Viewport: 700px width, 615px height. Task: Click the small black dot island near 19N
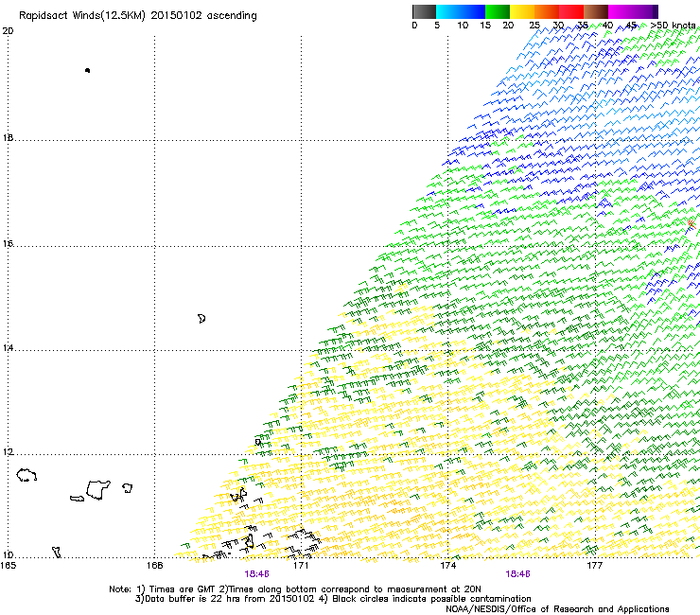(87, 70)
